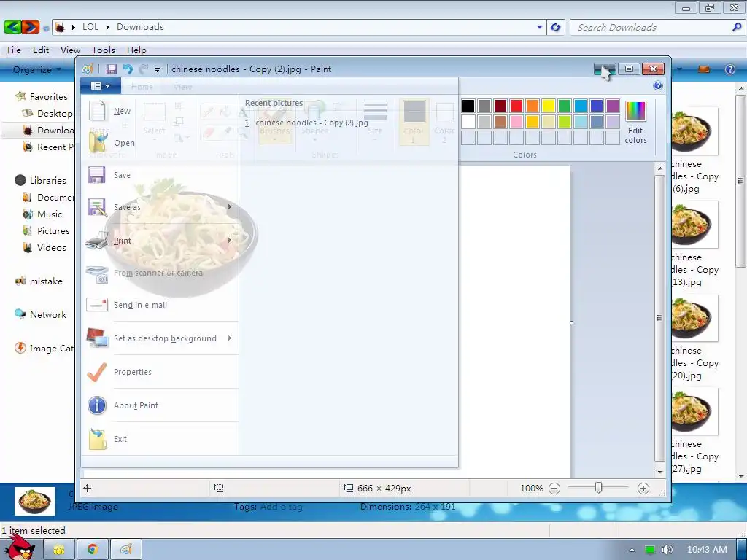This screenshot has height=560, width=747.
Task: Click the volume speaker tray icon
Action: [667, 550]
